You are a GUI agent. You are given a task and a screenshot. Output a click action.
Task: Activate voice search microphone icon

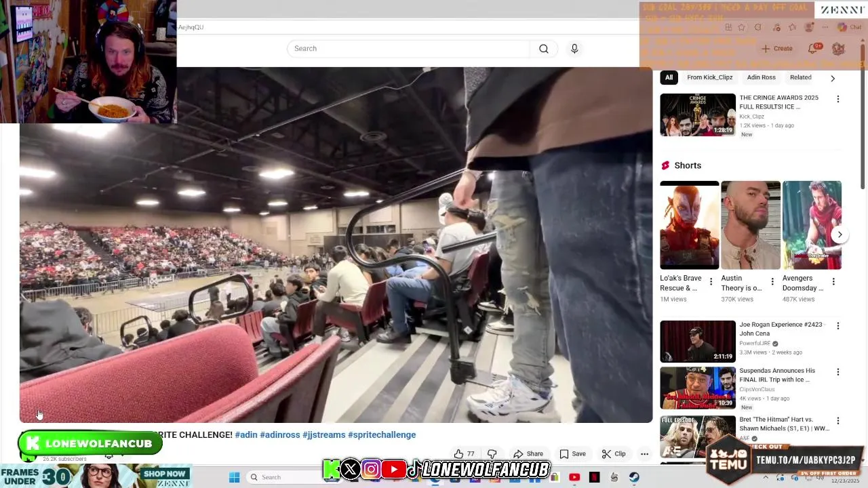574,49
